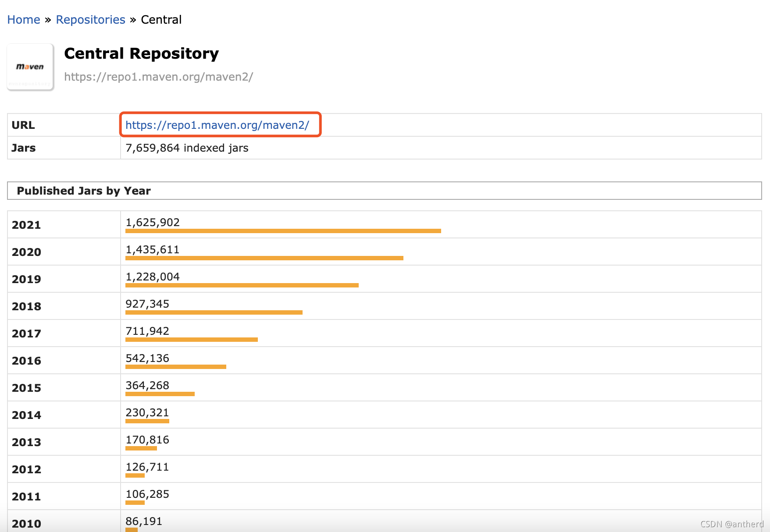Select the 170,816 jar count
The image size is (770, 532).
point(147,440)
